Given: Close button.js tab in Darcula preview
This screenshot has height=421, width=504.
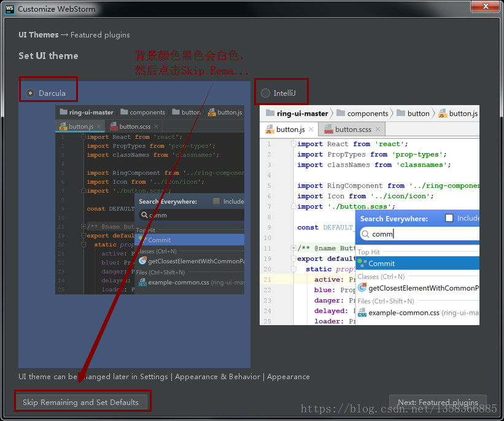Looking at the screenshot, I should (99, 127).
